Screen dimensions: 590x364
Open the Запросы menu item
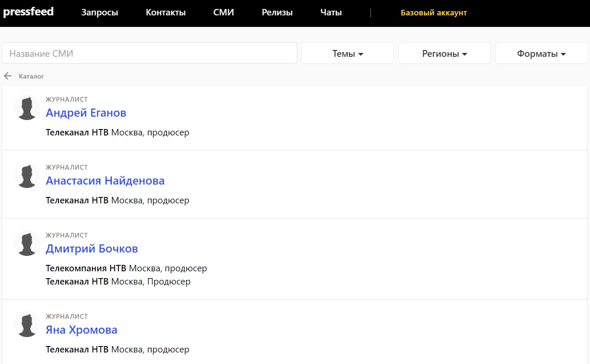(100, 13)
